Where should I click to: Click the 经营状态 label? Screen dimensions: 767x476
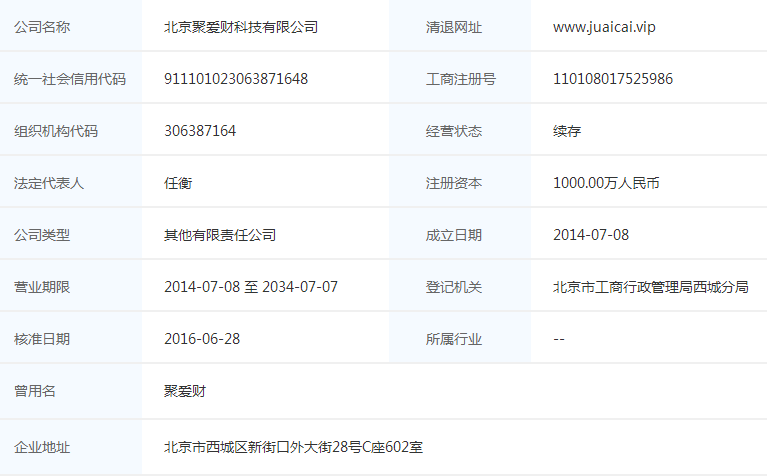(x=453, y=131)
